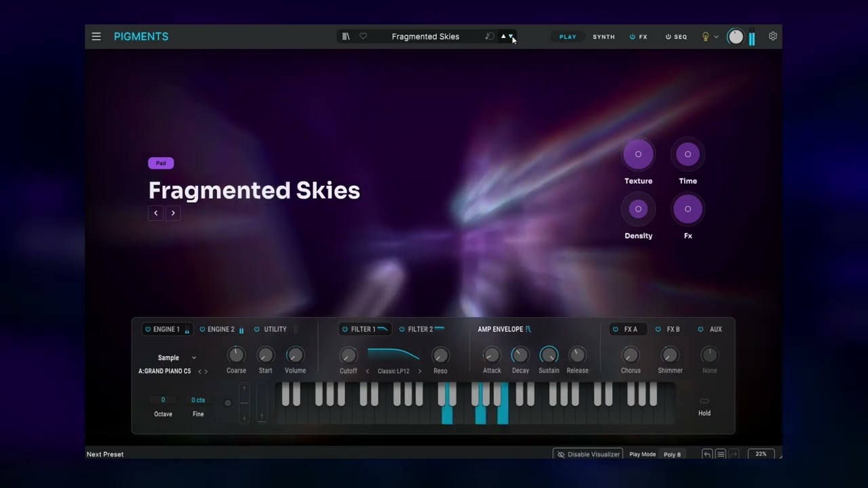Switch to the SYNTH view tab
Image resolution: width=868 pixels, height=488 pixels.
(x=604, y=37)
